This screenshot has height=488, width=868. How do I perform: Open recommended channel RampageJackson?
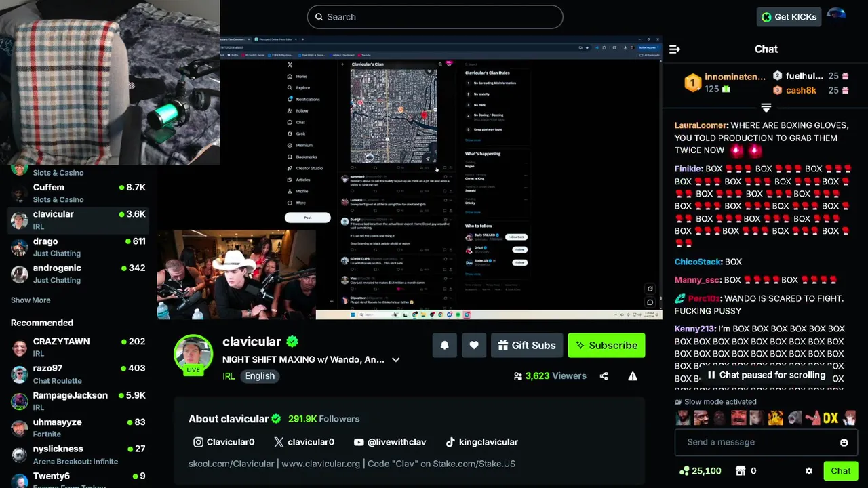79,401
